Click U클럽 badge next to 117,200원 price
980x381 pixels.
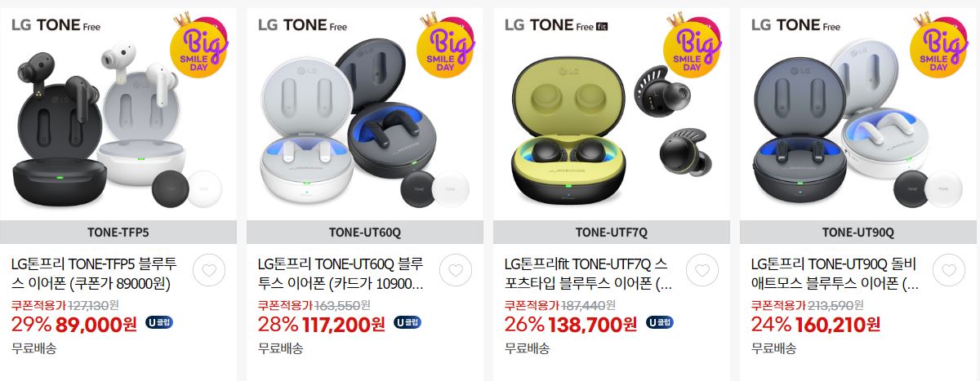click(x=408, y=322)
